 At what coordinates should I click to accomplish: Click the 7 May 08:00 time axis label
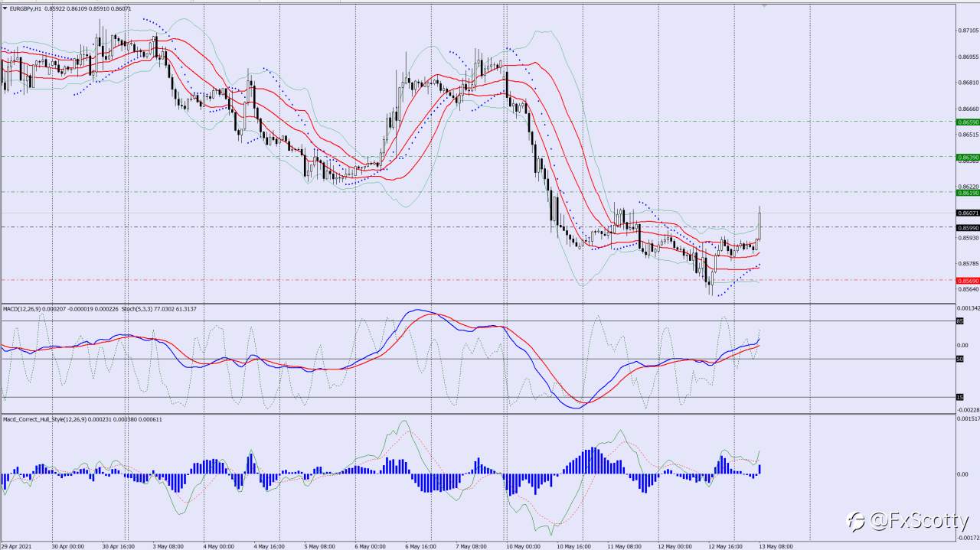click(x=472, y=546)
